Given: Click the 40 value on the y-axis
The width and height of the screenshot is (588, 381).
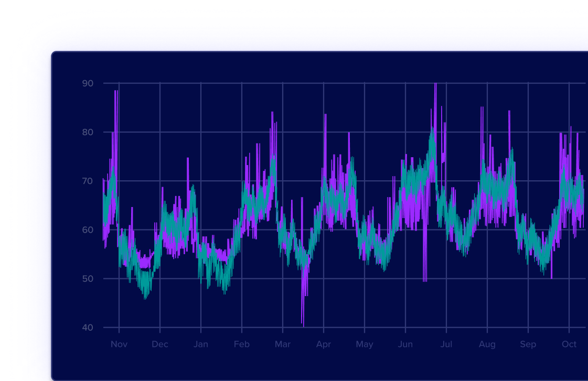Looking at the screenshot, I should pos(88,328).
